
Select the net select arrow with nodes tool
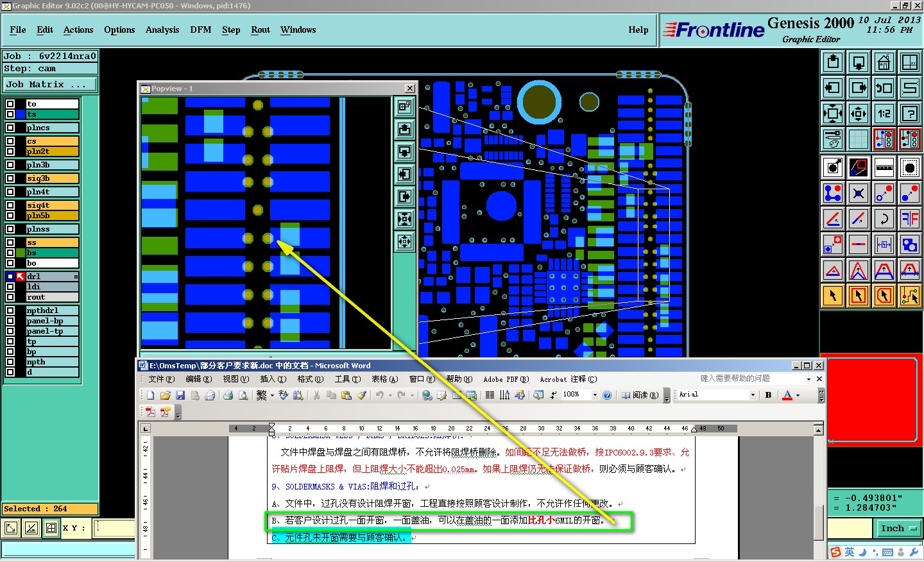[x=910, y=296]
